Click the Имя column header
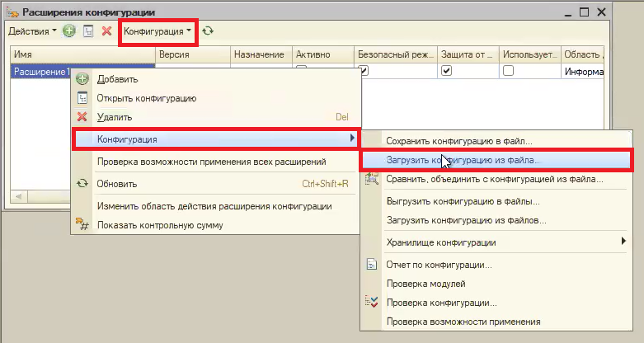The height and width of the screenshot is (343, 644). click(82, 54)
